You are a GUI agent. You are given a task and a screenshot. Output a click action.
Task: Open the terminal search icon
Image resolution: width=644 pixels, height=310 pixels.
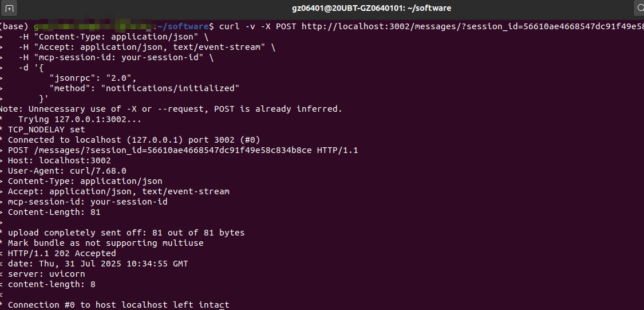pos(640,8)
